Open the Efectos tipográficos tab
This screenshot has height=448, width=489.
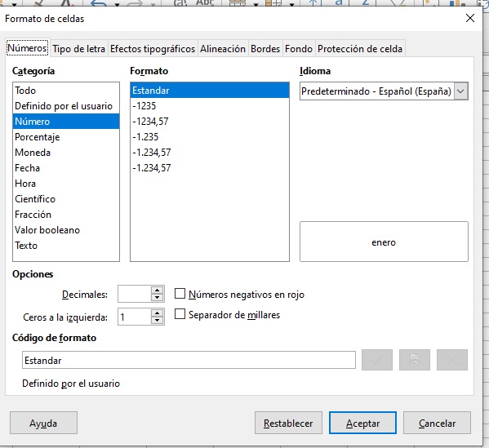pyautogui.click(x=153, y=49)
